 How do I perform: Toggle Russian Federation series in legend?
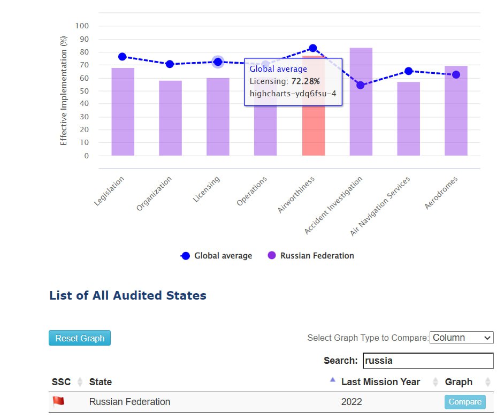311,256
